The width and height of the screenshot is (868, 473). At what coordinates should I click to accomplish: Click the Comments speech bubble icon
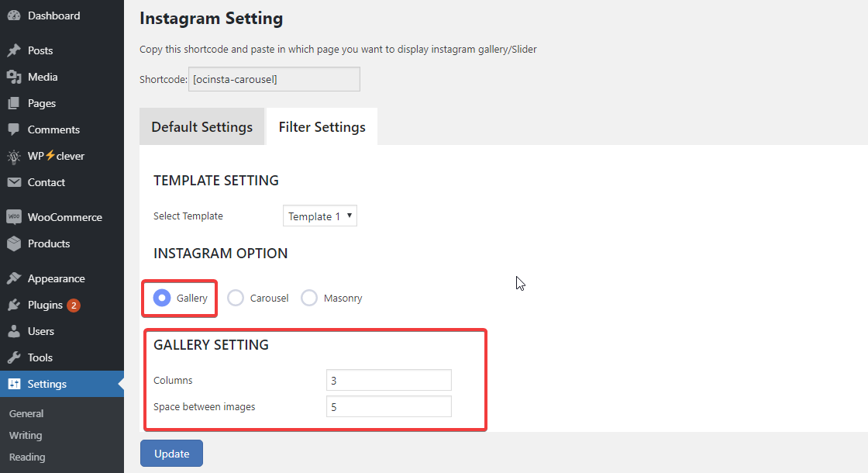(x=14, y=129)
